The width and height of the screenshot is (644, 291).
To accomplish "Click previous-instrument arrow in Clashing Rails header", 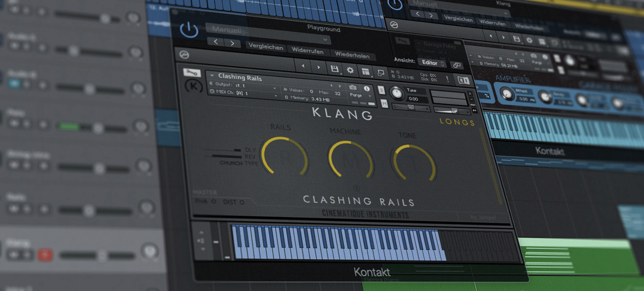I will pyautogui.click(x=331, y=85).
